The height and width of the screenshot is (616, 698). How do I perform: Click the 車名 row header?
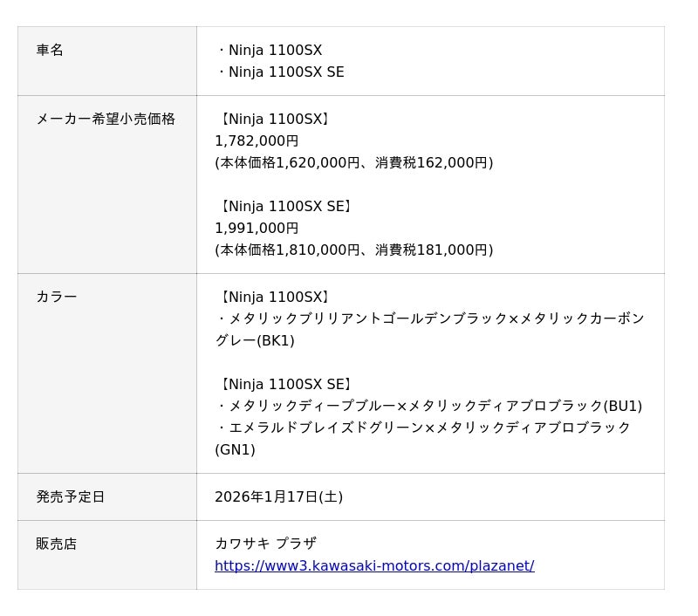pos(50,51)
